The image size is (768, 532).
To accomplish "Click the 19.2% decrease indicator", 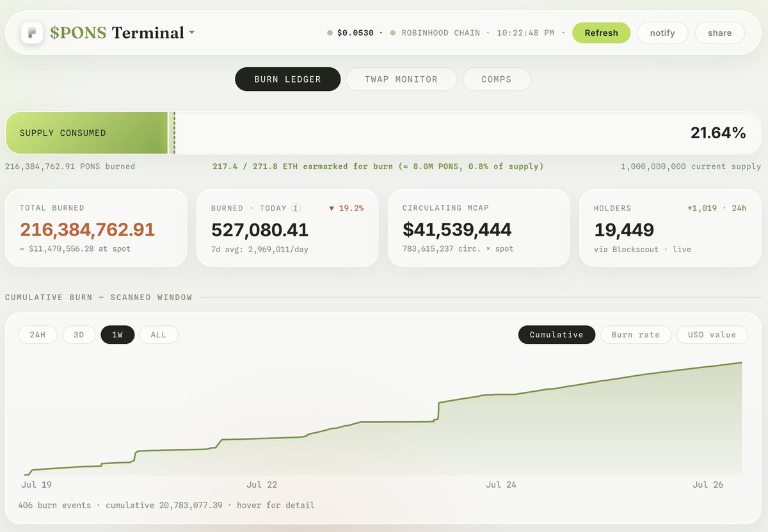I will click(346, 208).
